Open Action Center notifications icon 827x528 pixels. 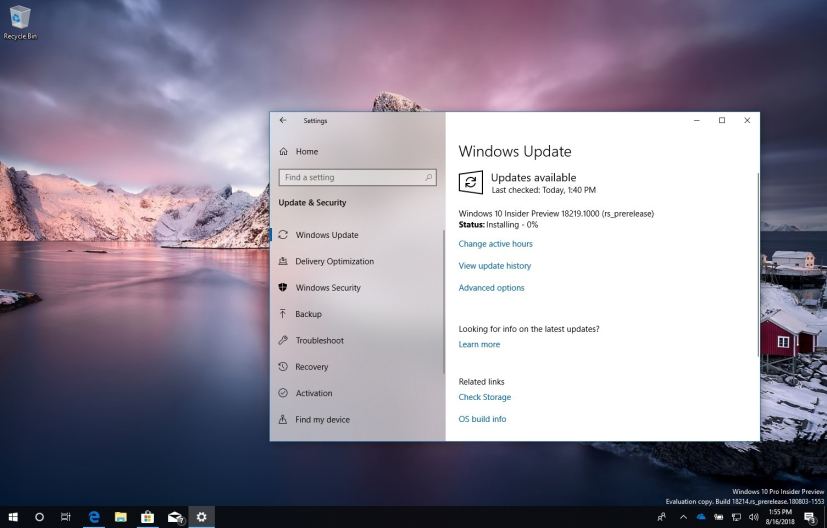[811, 517]
